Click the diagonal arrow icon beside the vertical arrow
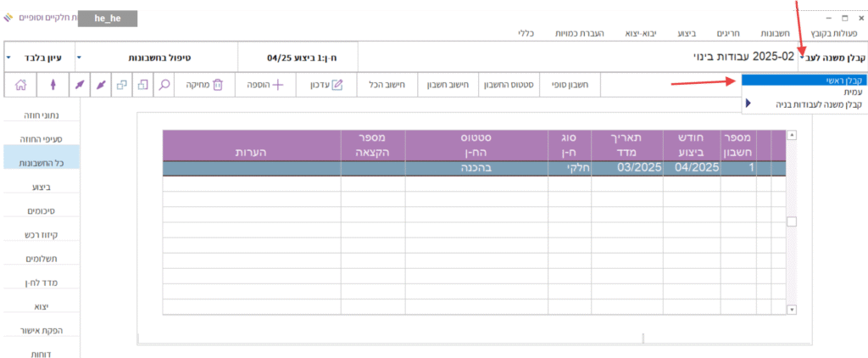Viewport: 868px width, 358px height. pos(81,85)
